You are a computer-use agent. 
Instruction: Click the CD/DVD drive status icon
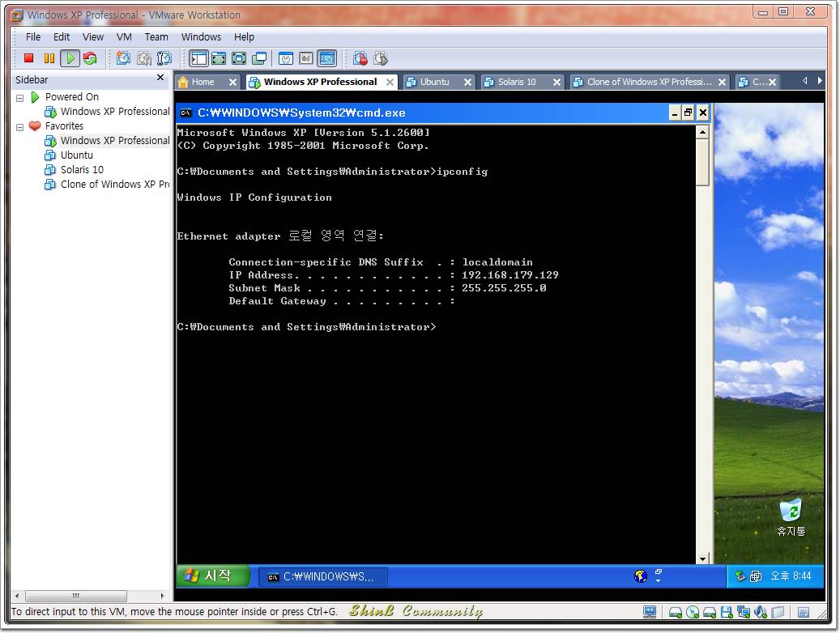(693, 612)
